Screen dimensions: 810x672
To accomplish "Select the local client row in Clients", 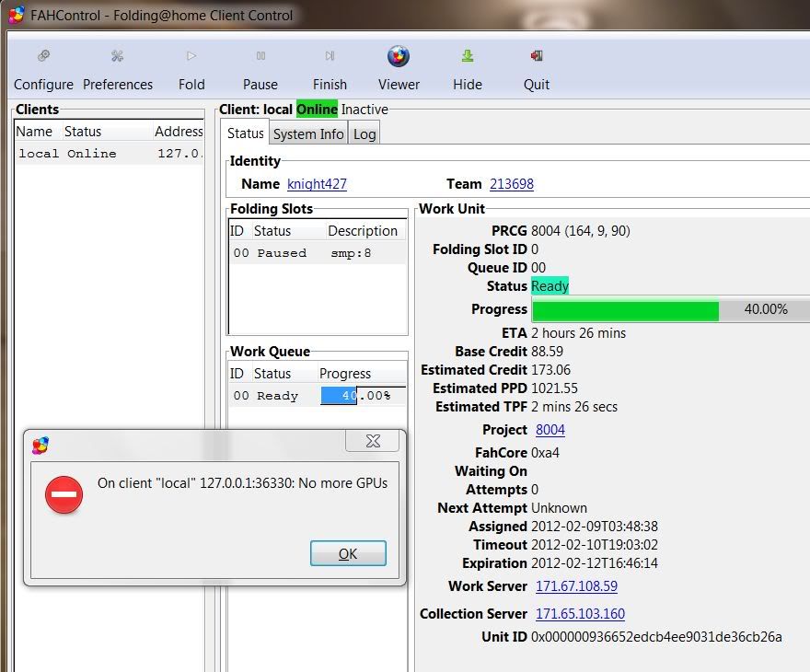I will 109,154.
